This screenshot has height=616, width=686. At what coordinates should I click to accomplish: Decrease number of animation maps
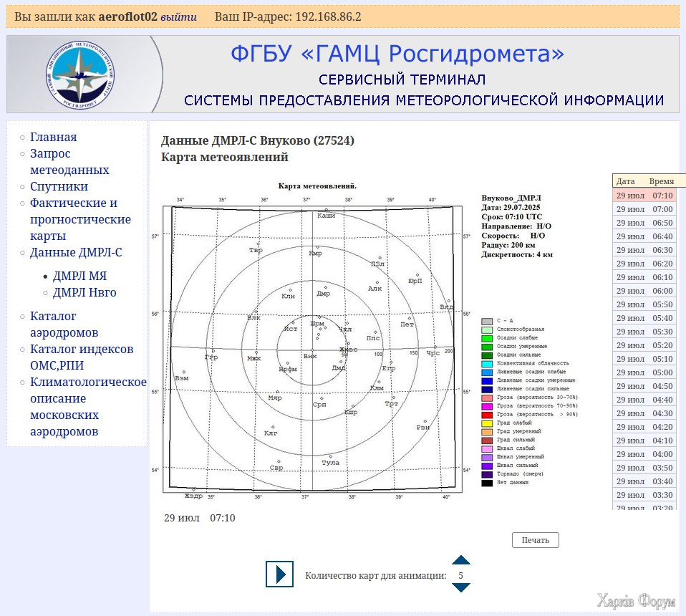(460, 587)
